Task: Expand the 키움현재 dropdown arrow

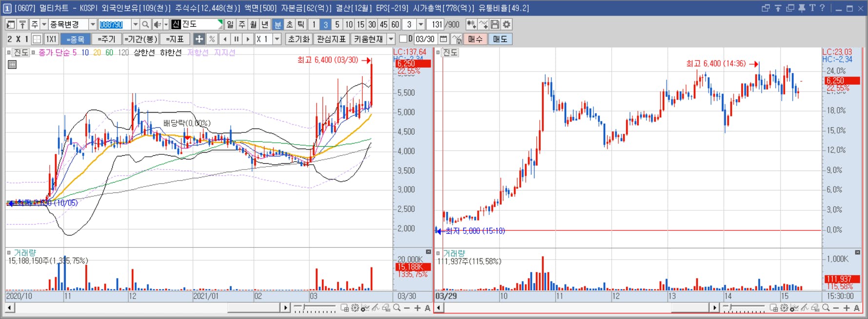Action: [391, 39]
